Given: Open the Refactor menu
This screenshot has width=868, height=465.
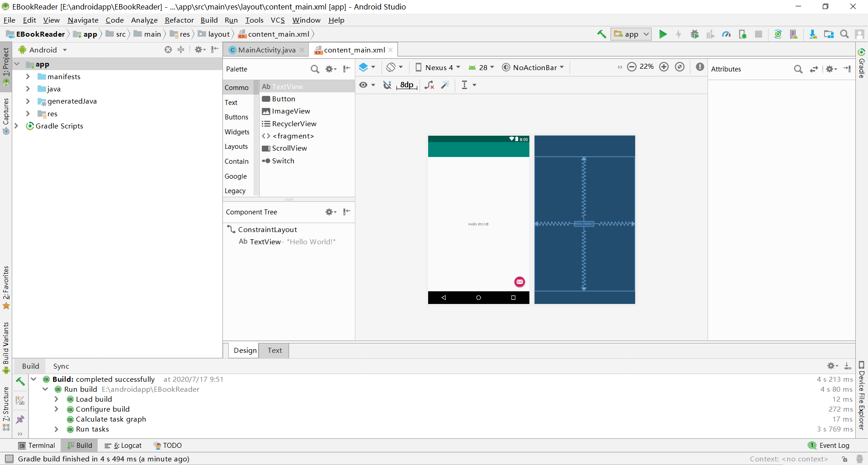Looking at the screenshot, I should point(179,20).
